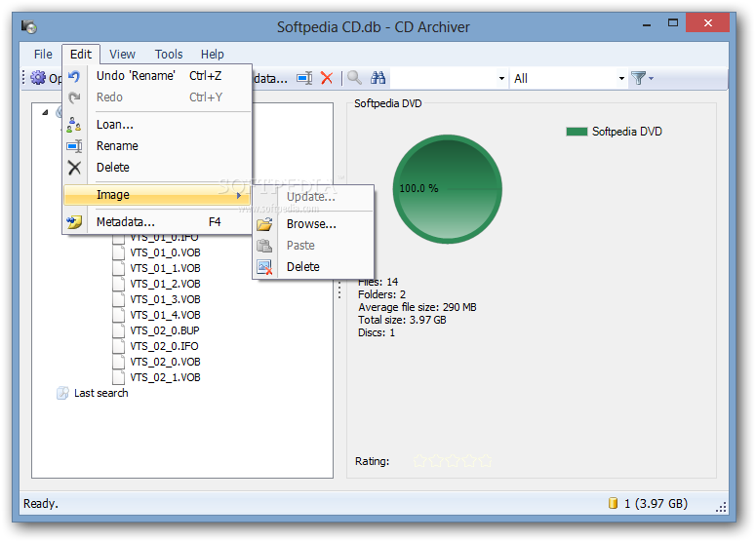Click the Loan people icon in Edit menu
Image resolution: width=756 pixels, height=542 pixels.
point(74,125)
